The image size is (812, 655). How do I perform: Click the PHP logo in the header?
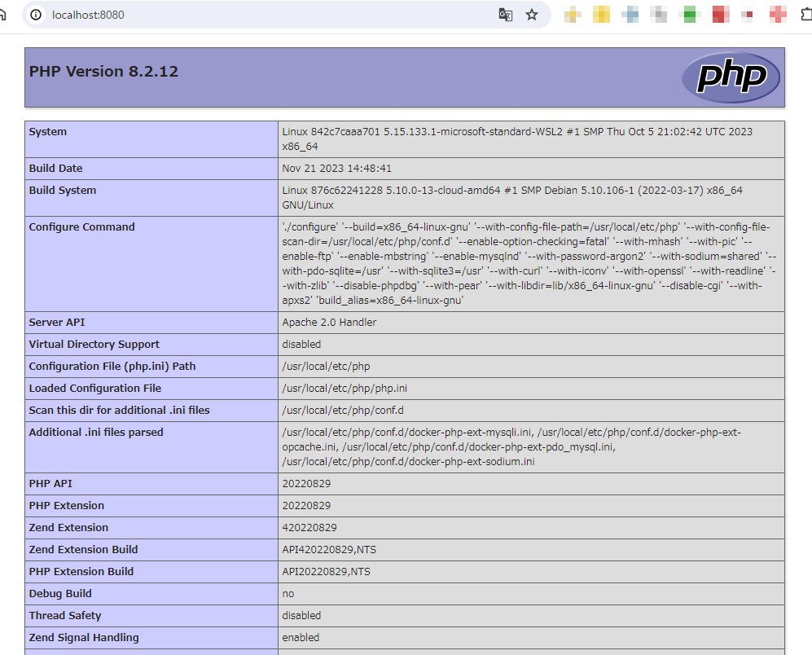pos(731,77)
